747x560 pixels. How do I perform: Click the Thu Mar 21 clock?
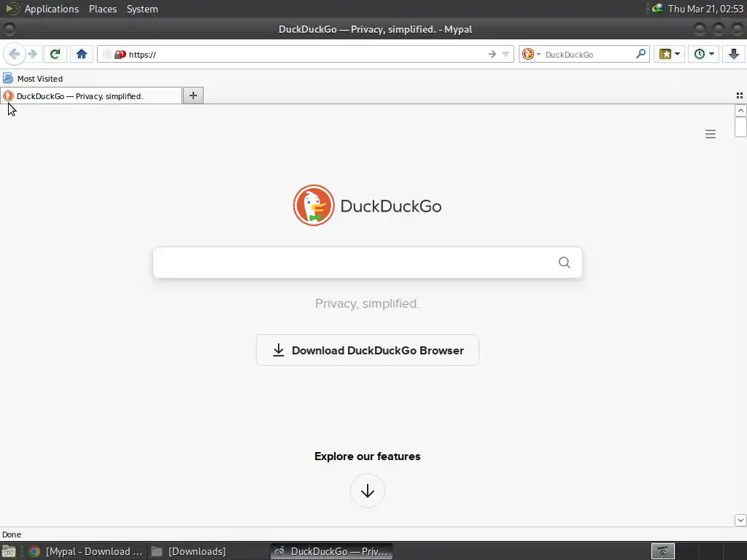click(705, 9)
